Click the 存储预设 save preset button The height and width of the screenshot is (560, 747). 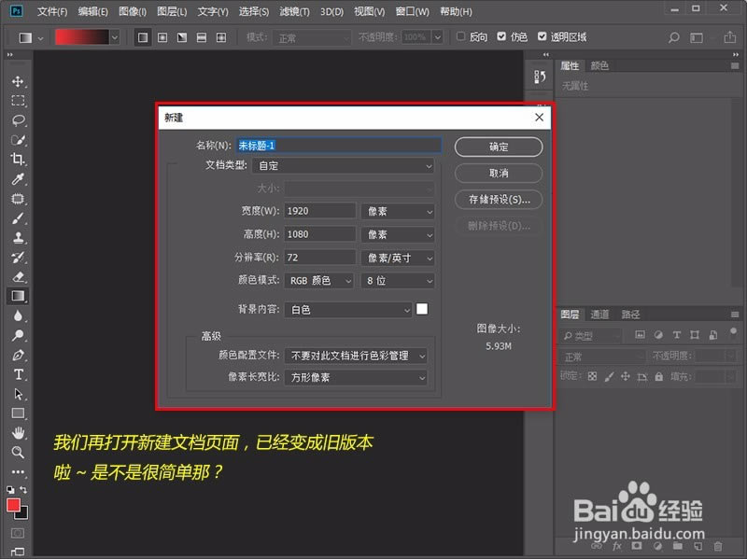[498, 199]
